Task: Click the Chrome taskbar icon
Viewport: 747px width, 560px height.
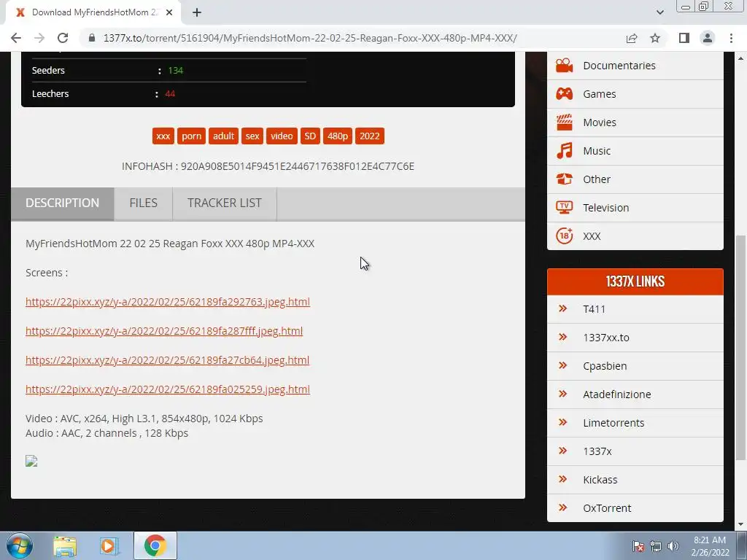Action: coord(155,545)
